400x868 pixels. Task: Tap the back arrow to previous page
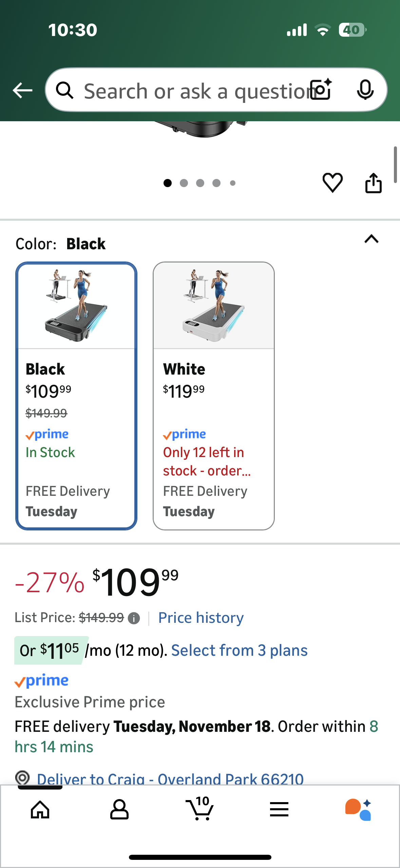point(22,90)
